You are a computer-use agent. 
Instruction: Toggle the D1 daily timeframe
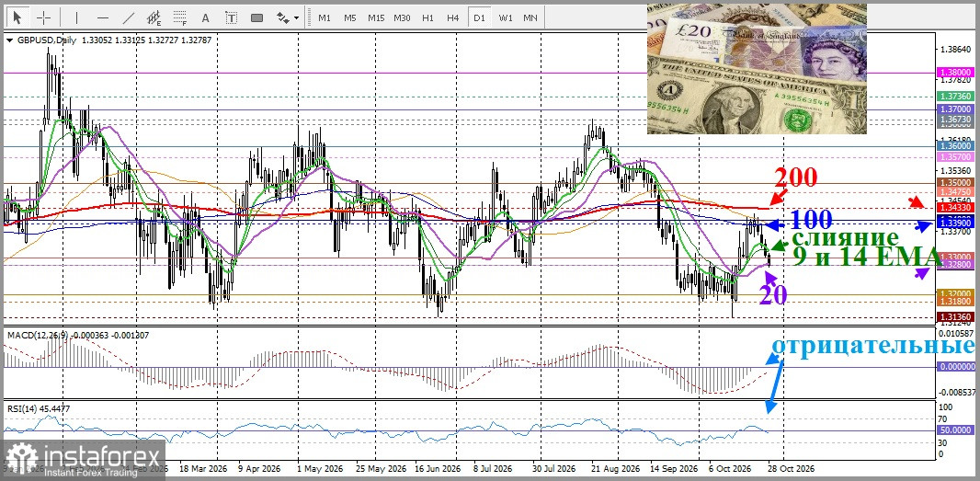tap(479, 17)
